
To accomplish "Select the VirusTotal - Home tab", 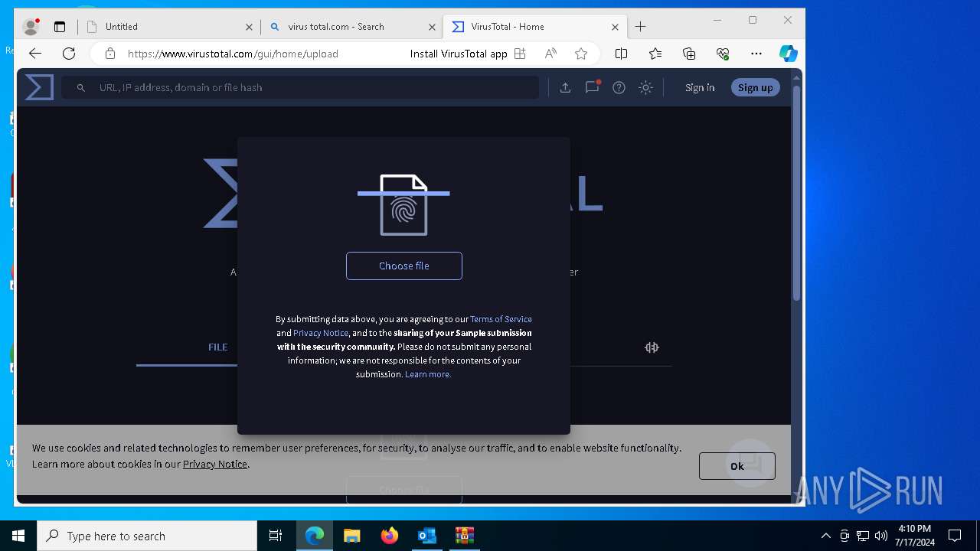I will [x=534, y=27].
